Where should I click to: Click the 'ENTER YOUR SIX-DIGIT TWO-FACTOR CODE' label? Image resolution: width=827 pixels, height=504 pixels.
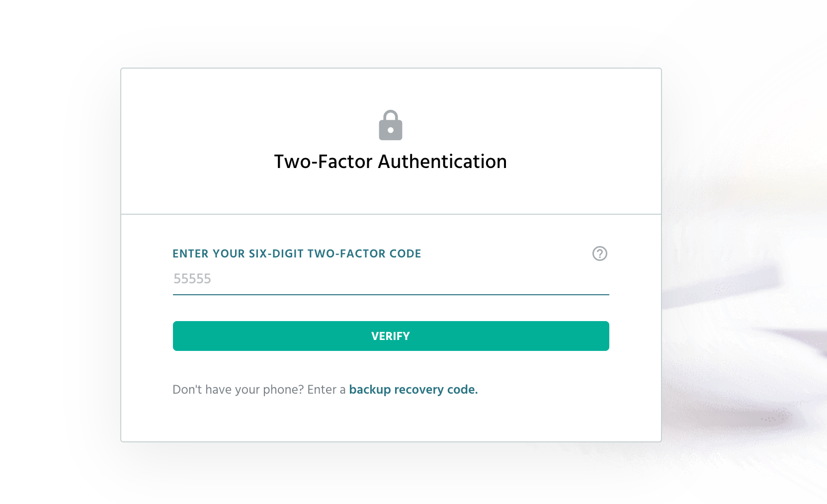pos(297,253)
